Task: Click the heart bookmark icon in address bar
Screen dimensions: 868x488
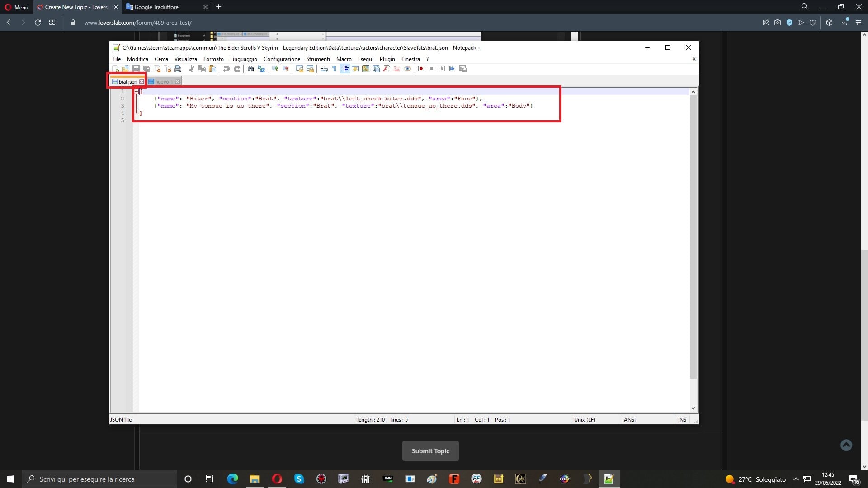Action: tap(813, 23)
